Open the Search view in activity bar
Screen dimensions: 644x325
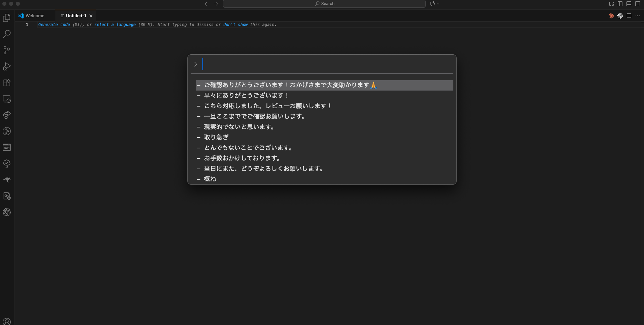point(7,34)
